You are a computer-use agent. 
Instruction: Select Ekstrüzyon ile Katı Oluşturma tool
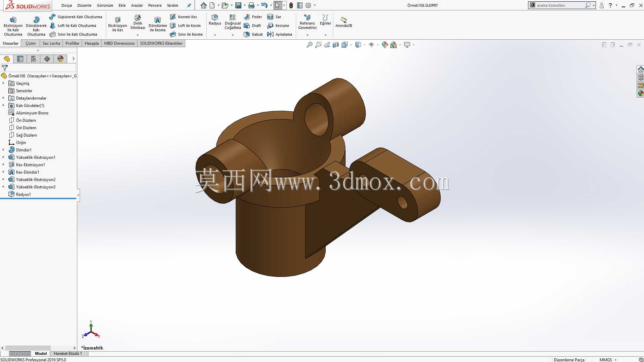(x=13, y=26)
